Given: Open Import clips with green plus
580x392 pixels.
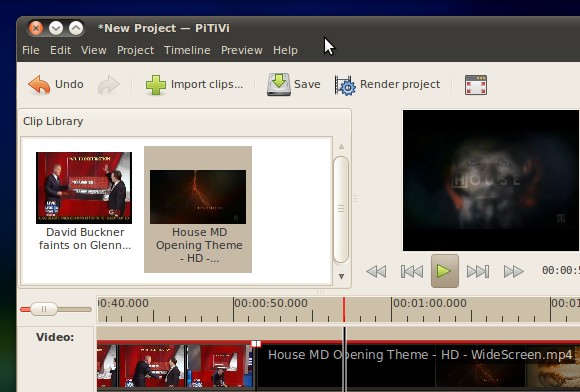Looking at the screenshot, I should coord(194,85).
